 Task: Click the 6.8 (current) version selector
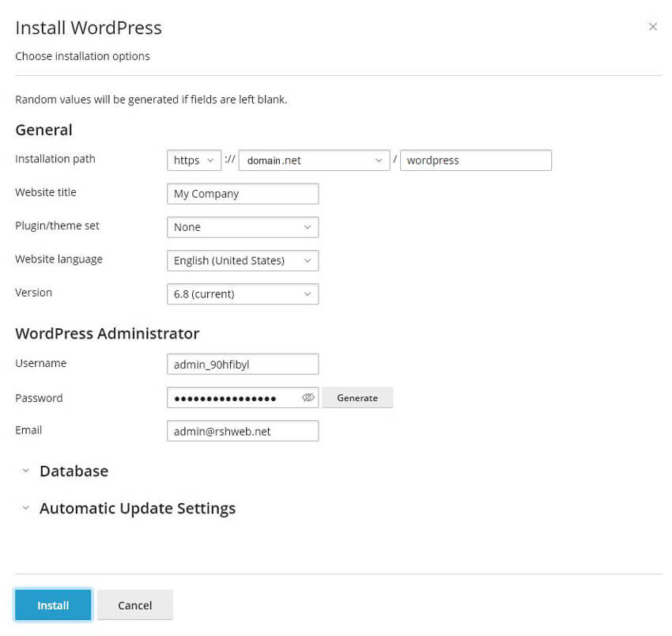pyautogui.click(x=242, y=293)
